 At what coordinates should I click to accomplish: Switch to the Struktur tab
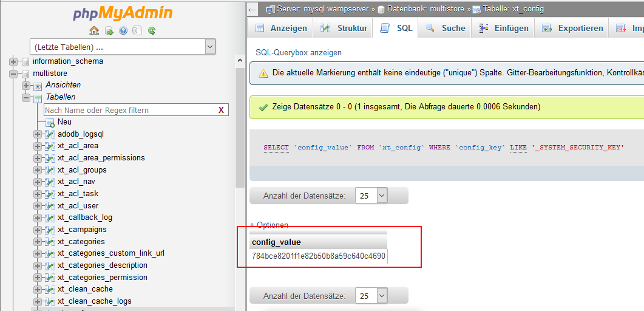(x=344, y=29)
